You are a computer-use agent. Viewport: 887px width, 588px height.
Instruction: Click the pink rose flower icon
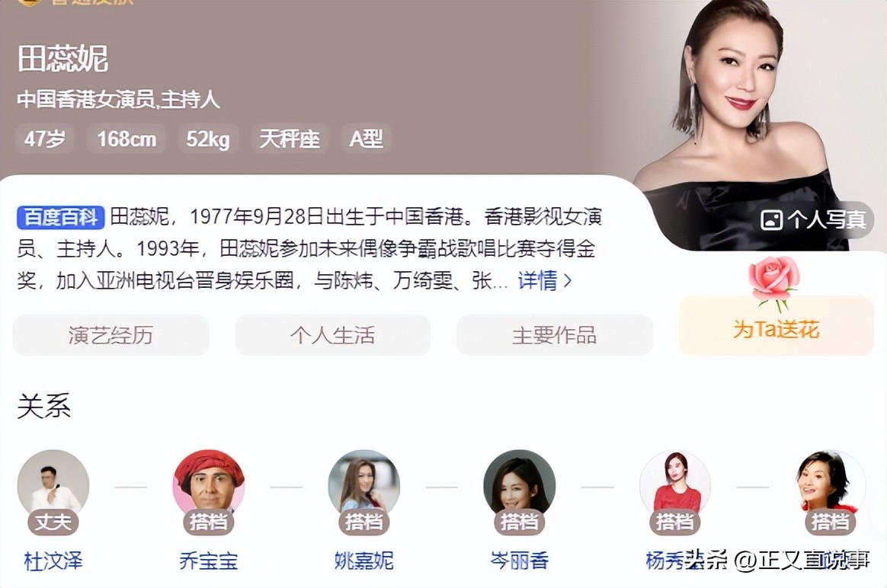pos(774,283)
